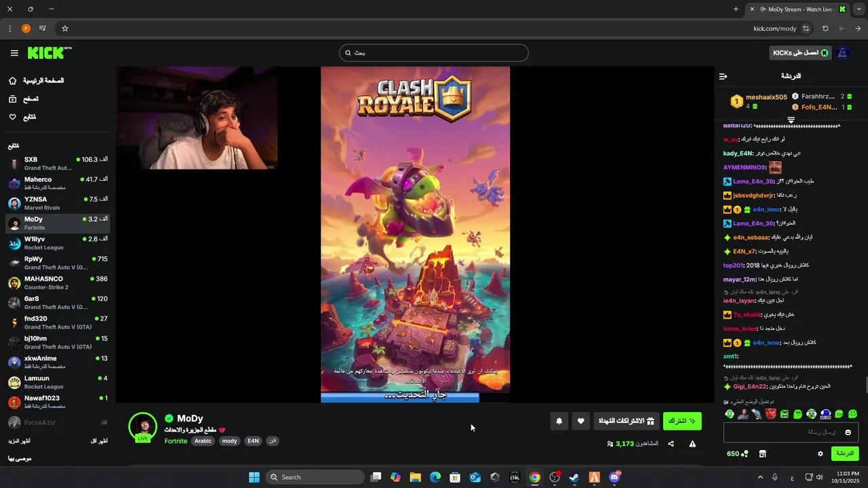This screenshot has height=488, width=868.
Task: Click the report warning triangle icon
Action: (692, 444)
